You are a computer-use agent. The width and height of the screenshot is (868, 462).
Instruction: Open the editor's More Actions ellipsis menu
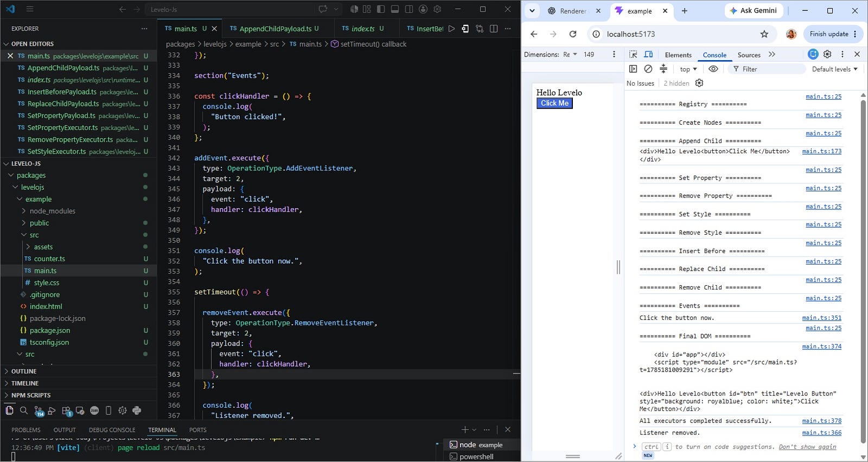pyautogui.click(x=508, y=29)
